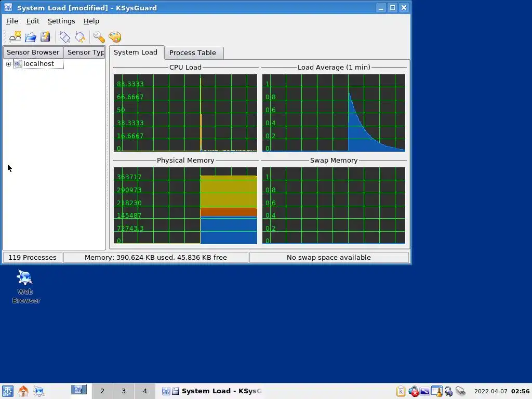The height and width of the screenshot is (399, 532).
Task: Configure style with the paint palette icon
Action: [115, 37]
